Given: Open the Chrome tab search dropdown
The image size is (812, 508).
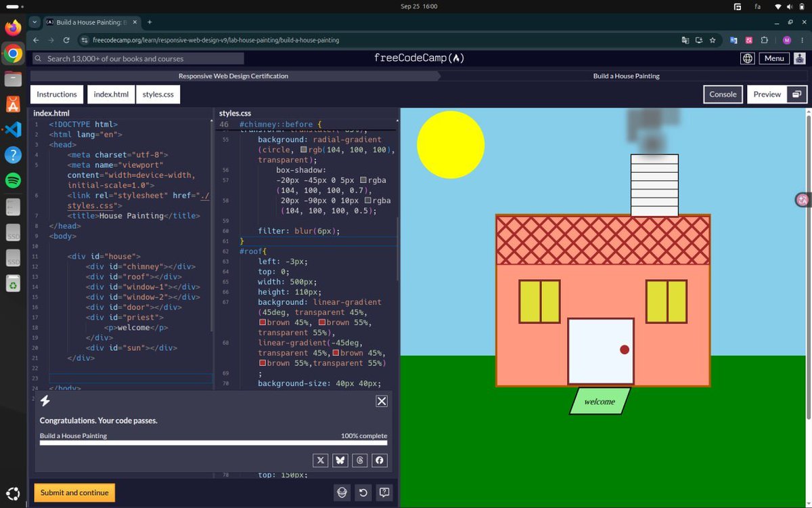Looking at the screenshot, I should (x=35, y=22).
